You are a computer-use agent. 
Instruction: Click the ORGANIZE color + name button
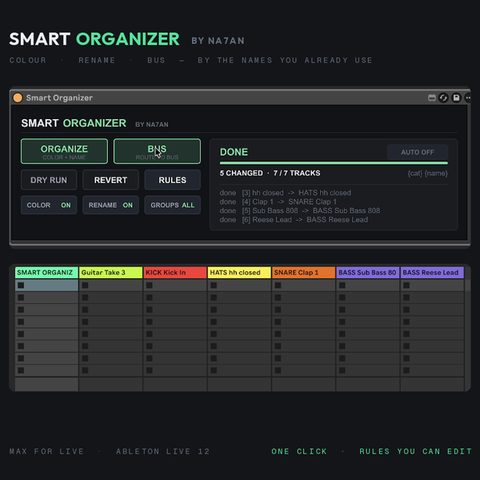64,151
